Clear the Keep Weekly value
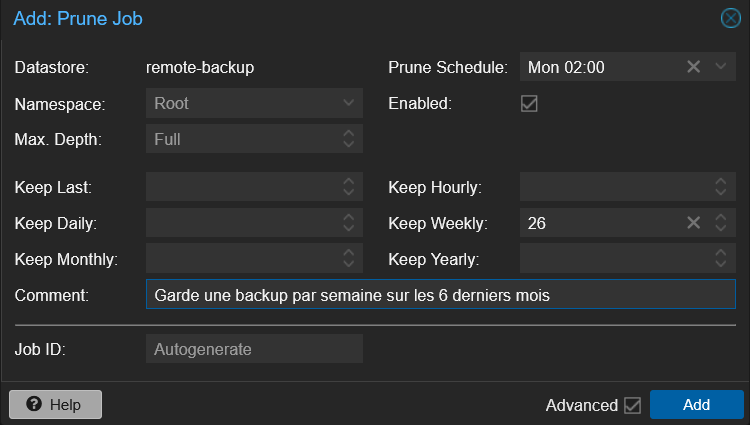750x425 pixels. pos(694,223)
